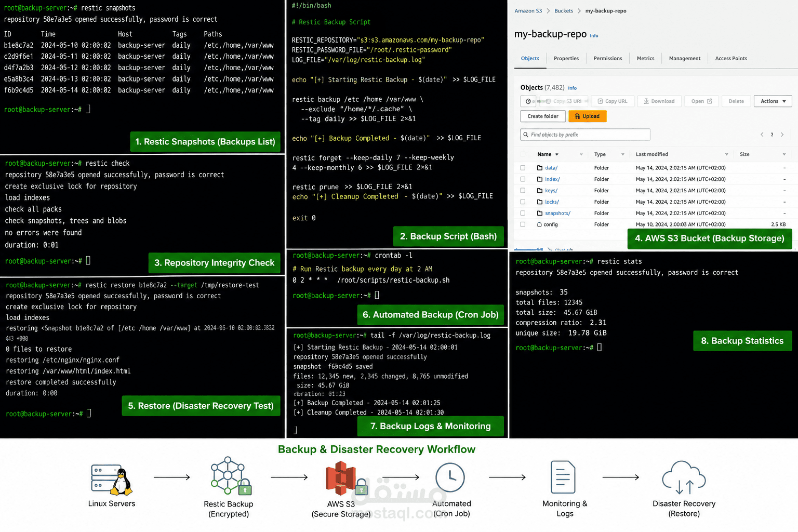Click the folder icon beside locks/
Viewport: 798px width, 532px height.
pos(540,202)
